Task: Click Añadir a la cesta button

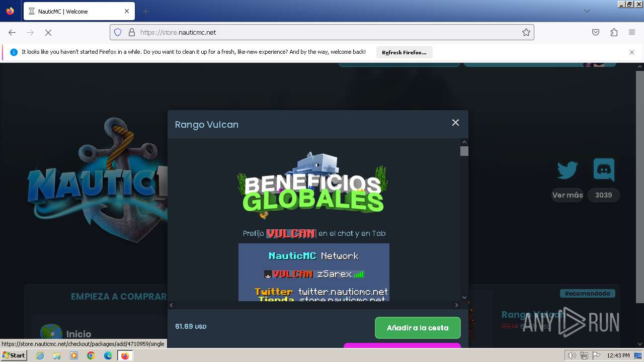Action: (x=418, y=328)
